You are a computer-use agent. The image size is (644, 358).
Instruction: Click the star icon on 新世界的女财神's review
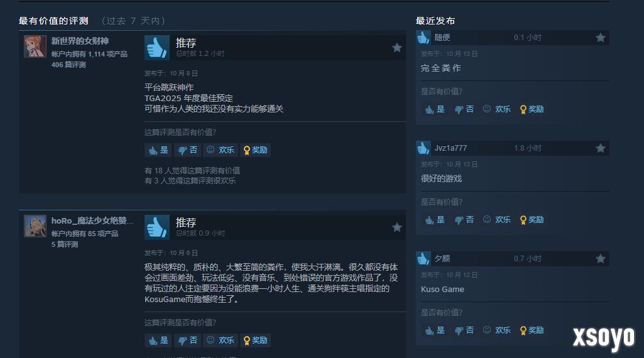pos(396,48)
